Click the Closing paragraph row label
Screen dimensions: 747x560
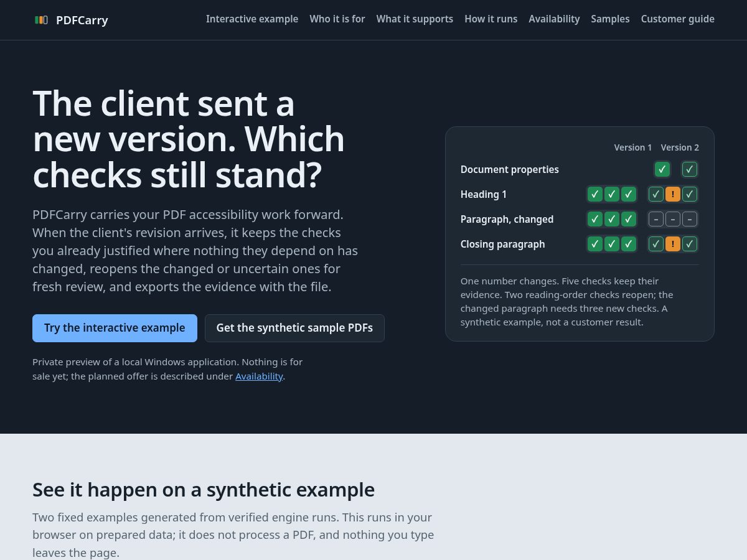(503, 244)
